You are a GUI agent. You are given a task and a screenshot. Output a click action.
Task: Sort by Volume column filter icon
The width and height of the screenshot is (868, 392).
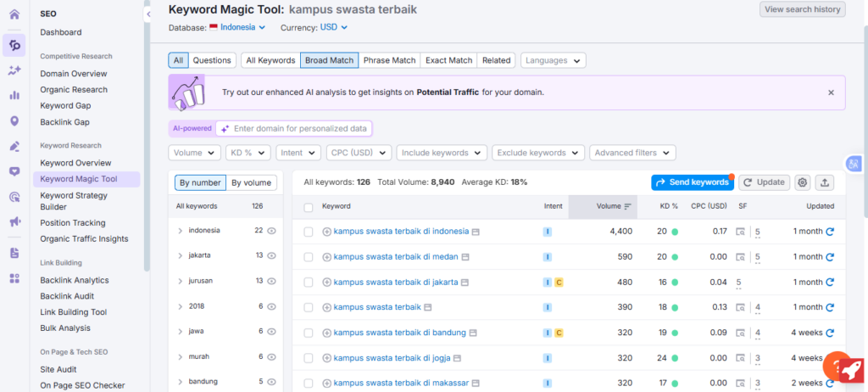[x=627, y=206]
